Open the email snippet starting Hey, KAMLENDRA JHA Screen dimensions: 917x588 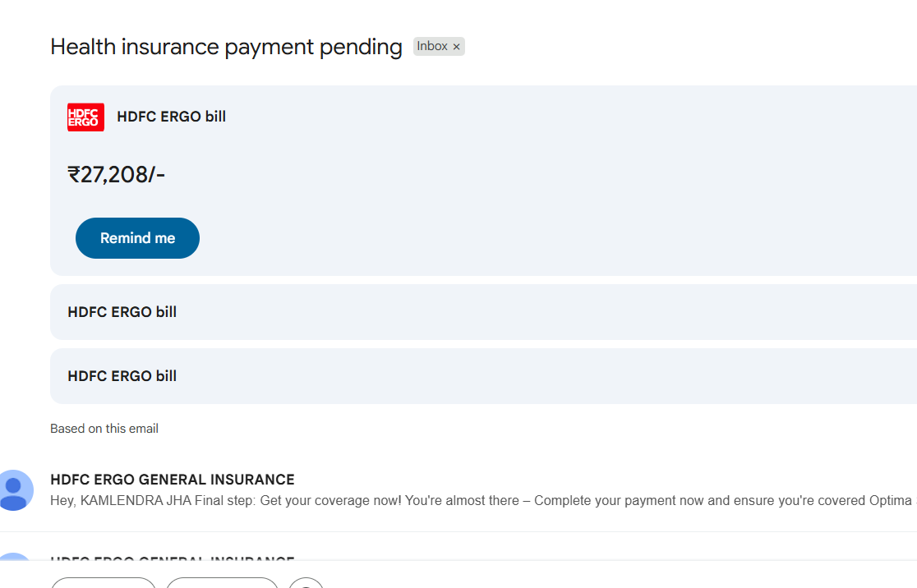click(x=484, y=500)
